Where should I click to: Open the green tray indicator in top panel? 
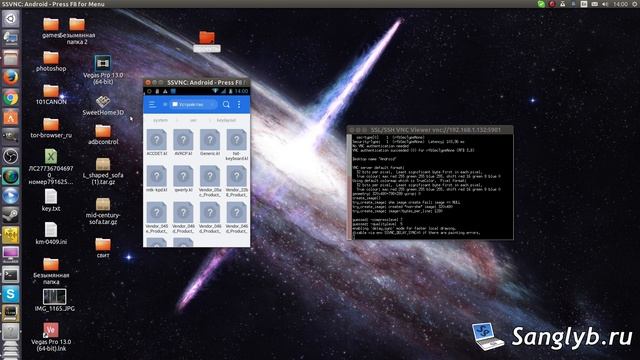(541, 4)
